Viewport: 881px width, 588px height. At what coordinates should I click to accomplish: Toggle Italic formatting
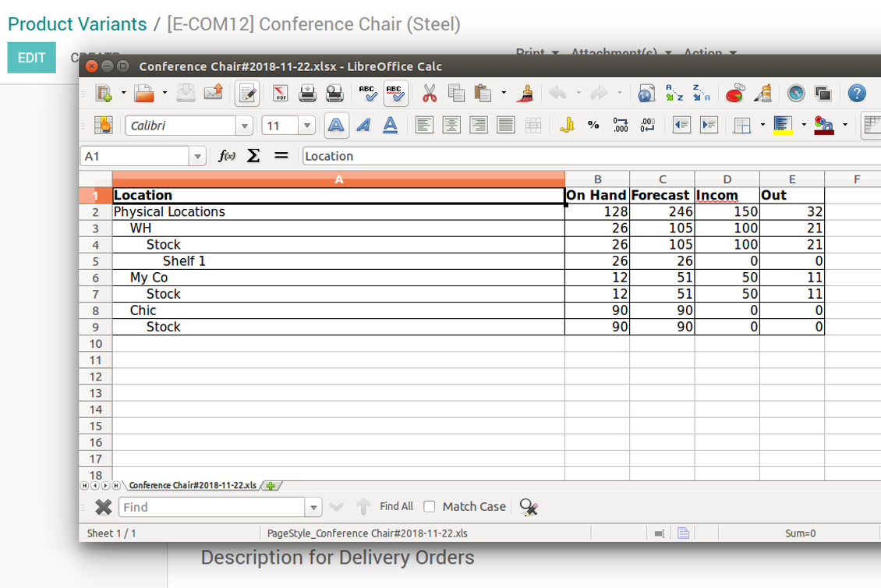(x=363, y=125)
